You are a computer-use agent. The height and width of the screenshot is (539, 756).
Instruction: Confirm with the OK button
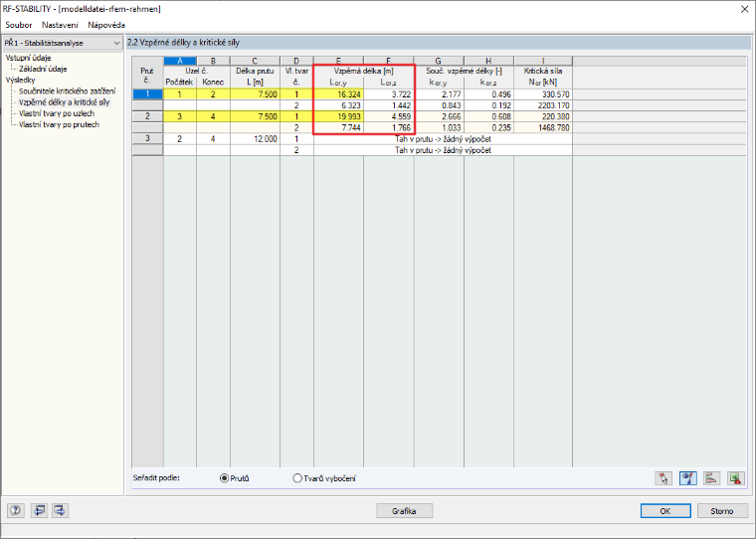[665, 511]
